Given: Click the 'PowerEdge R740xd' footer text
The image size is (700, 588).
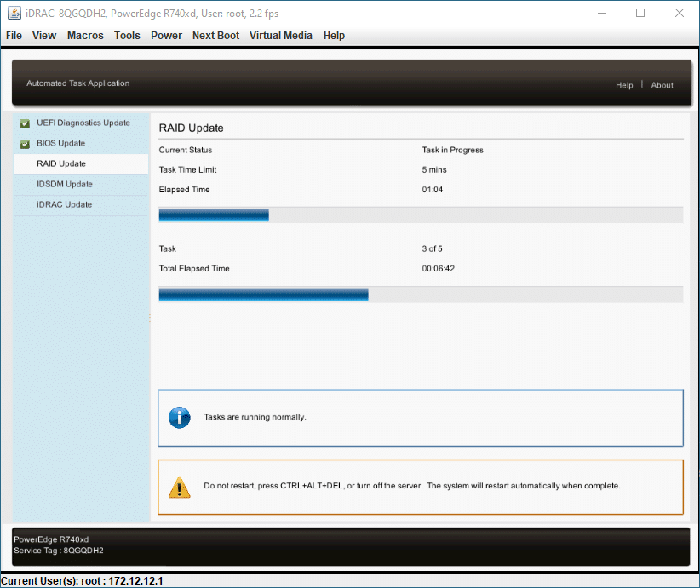Looking at the screenshot, I should (x=51, y=539).
